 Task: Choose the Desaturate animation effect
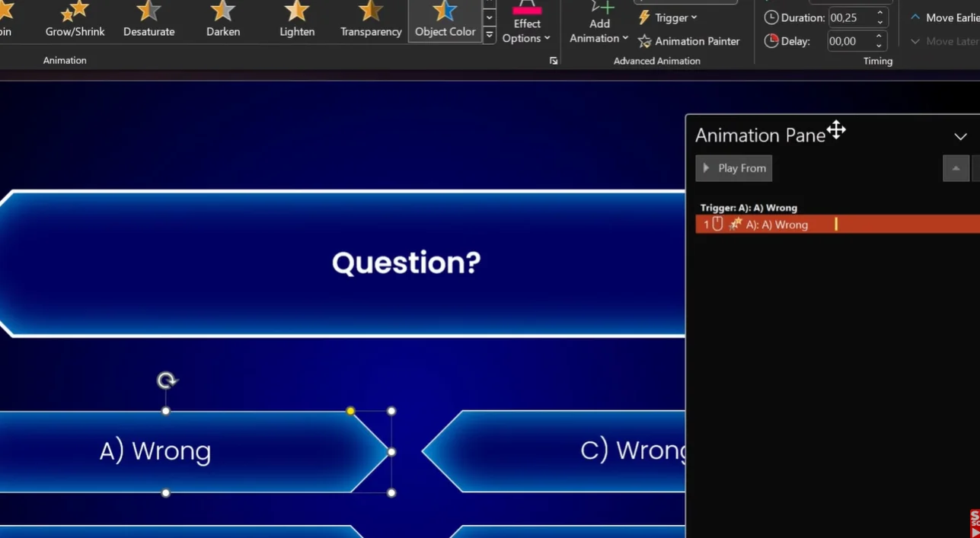[148, 20]
